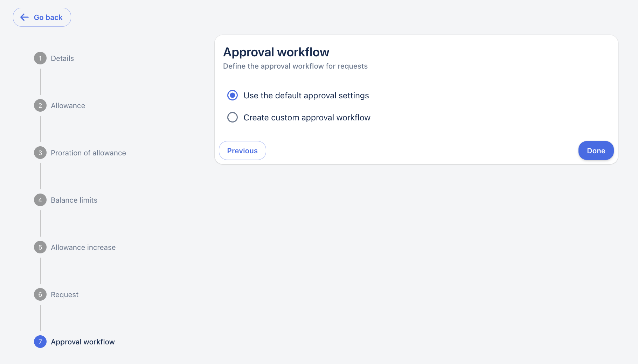Click step 3 circle icon for Proration
Screen dimensions: 638x364
click(40, 153)
